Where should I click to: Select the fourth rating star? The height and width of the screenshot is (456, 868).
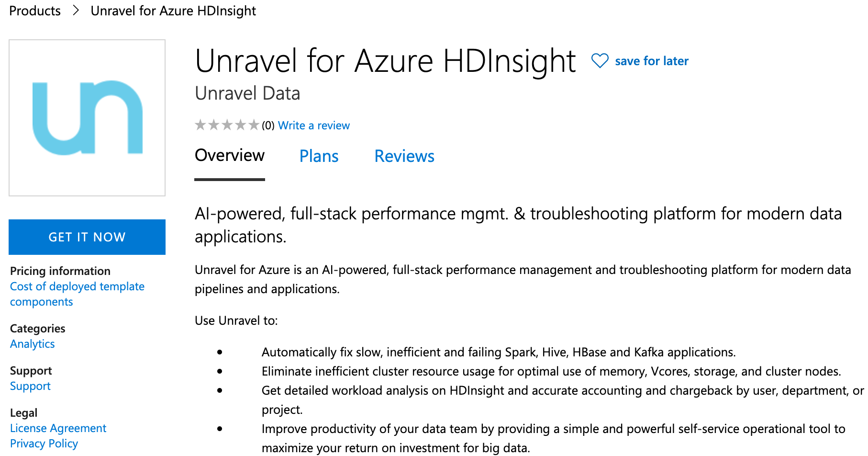click(241, 125)
